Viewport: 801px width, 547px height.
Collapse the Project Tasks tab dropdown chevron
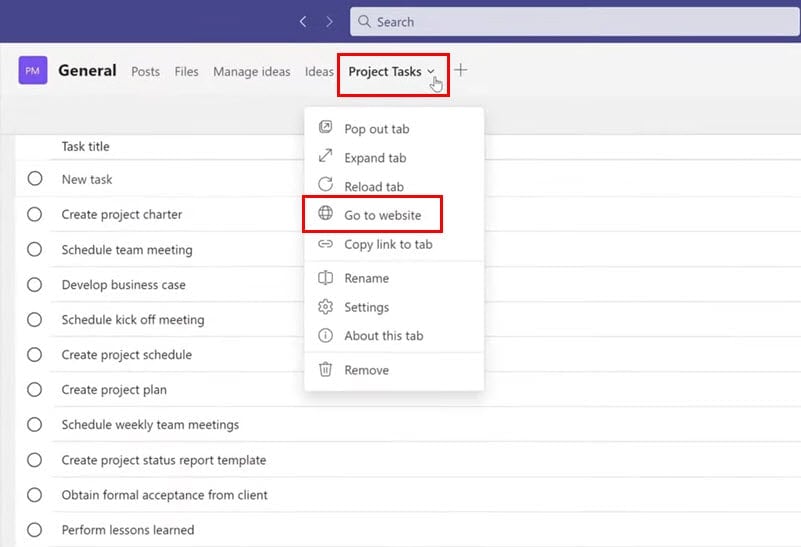click(x=431, y=71)
